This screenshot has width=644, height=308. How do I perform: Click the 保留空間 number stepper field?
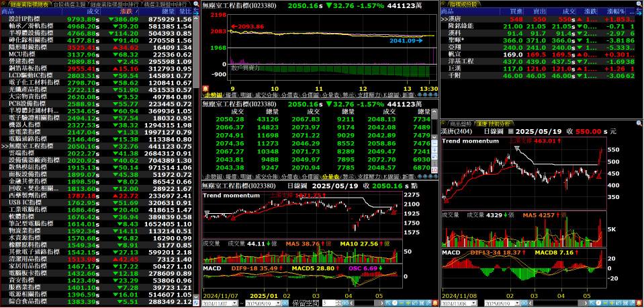(x=332, y=303)
